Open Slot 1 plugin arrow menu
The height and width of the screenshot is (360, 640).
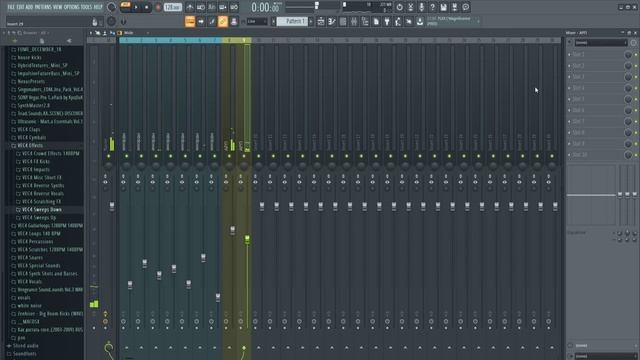click(570, 55)
